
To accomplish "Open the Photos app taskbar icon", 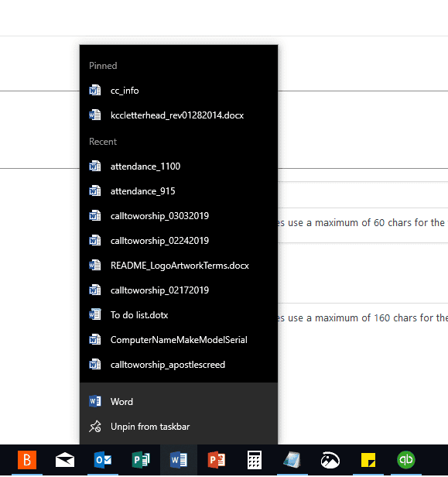I will (x=330, y=460).
